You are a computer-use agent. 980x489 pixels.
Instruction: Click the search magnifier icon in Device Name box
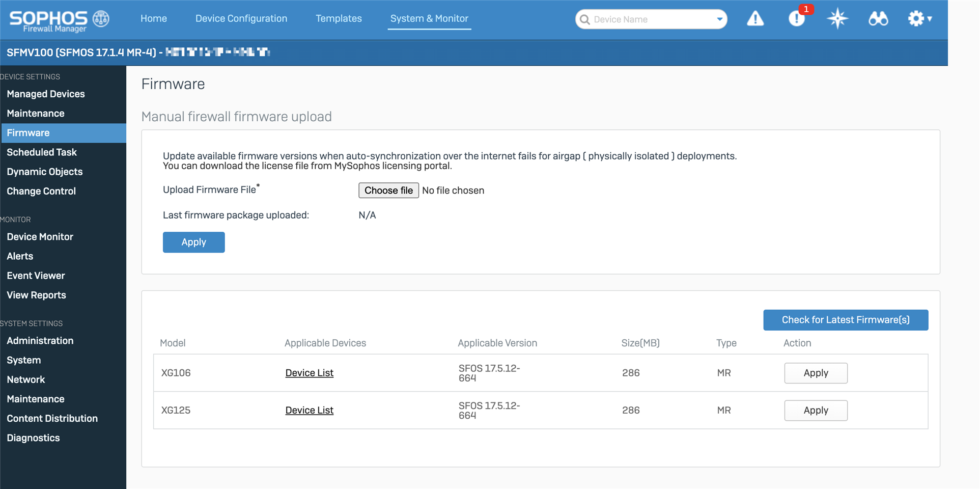[585, 19]
